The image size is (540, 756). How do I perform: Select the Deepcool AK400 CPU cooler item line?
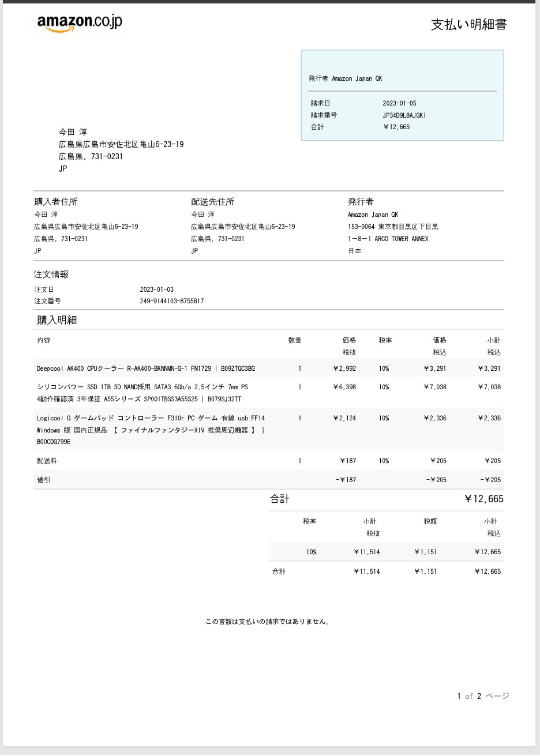[145, 368]
